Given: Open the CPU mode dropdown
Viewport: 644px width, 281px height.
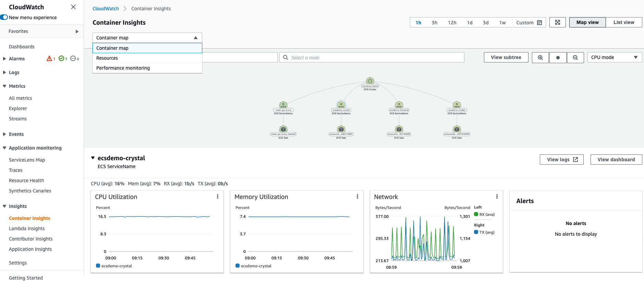Looking at the screenshot, I should 614,58.
